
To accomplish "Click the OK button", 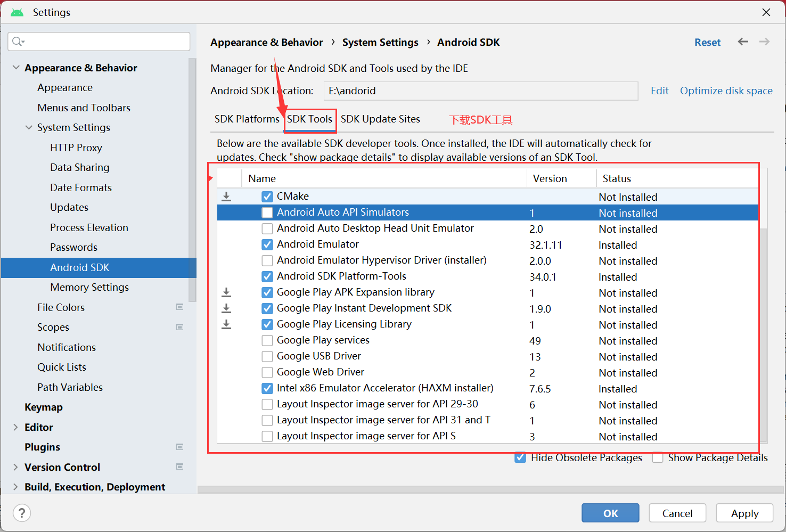I will coord(610,513).
